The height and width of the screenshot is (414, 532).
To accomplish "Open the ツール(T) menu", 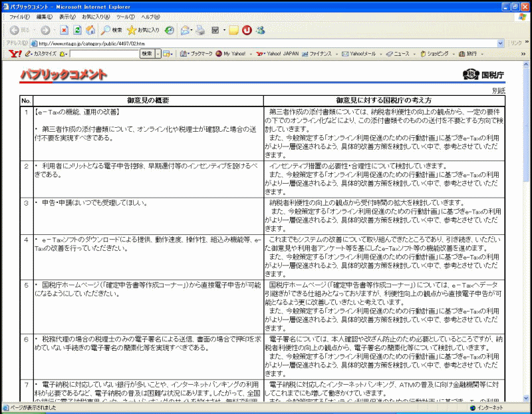I will tap(125, 17).
